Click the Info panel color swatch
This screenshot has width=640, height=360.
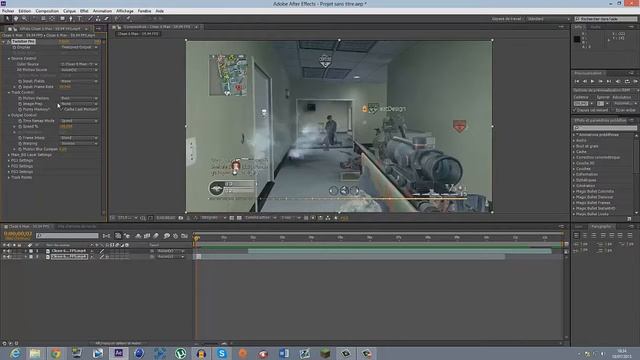pyautogui.click(x=577, y=39)
